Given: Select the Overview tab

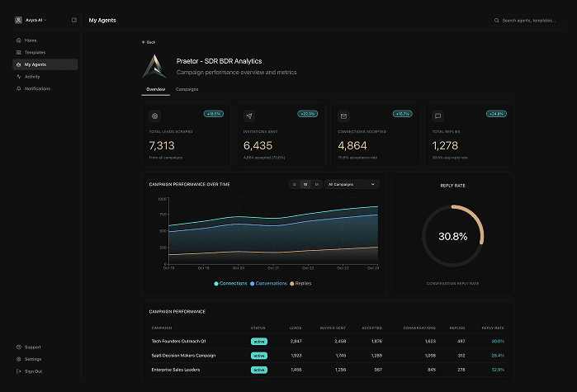Looking at the screenshot, I should point(155,89).
